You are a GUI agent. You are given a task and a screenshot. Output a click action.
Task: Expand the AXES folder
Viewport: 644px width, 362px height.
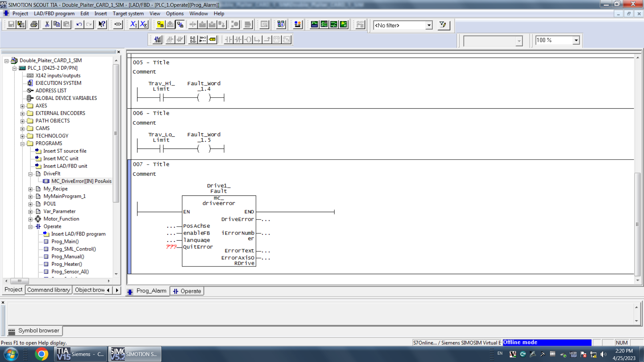point(22,106)
